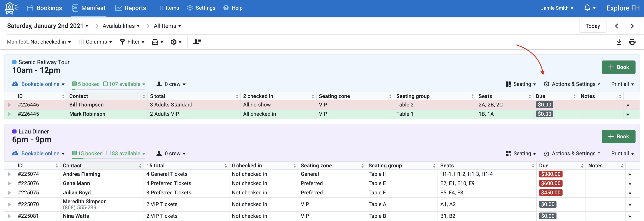Click the Today button
The width and height of the screenshot is (644, 221).
pos(593,26)
